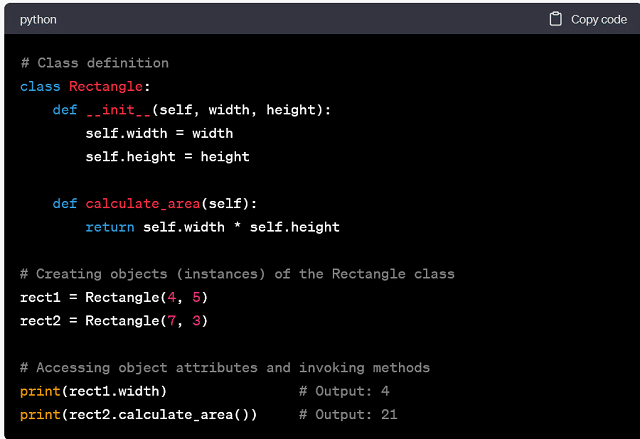Click the rect2 variable assignment
This screenshot has height=439, width=640.
click(x=114, y=321)
